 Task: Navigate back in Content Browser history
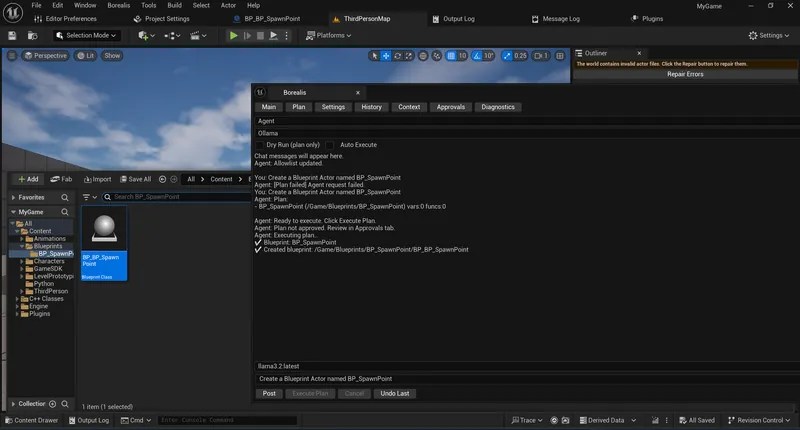[x=162, y=179]
